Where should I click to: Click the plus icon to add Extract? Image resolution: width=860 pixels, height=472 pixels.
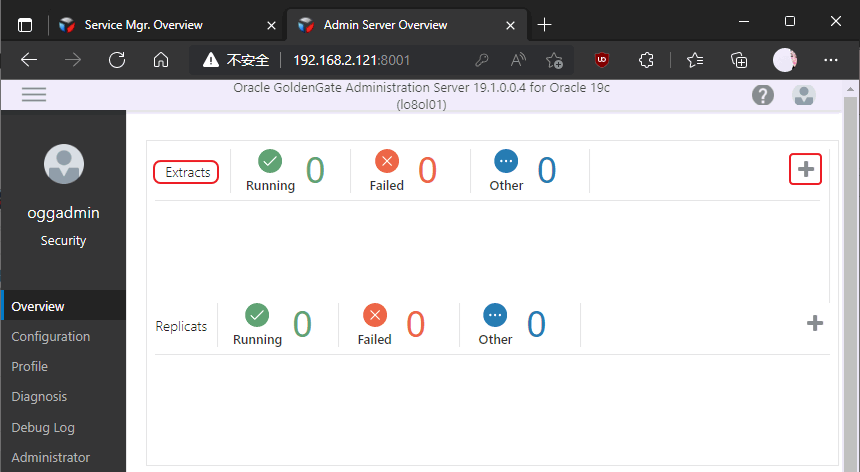(806, 170)
